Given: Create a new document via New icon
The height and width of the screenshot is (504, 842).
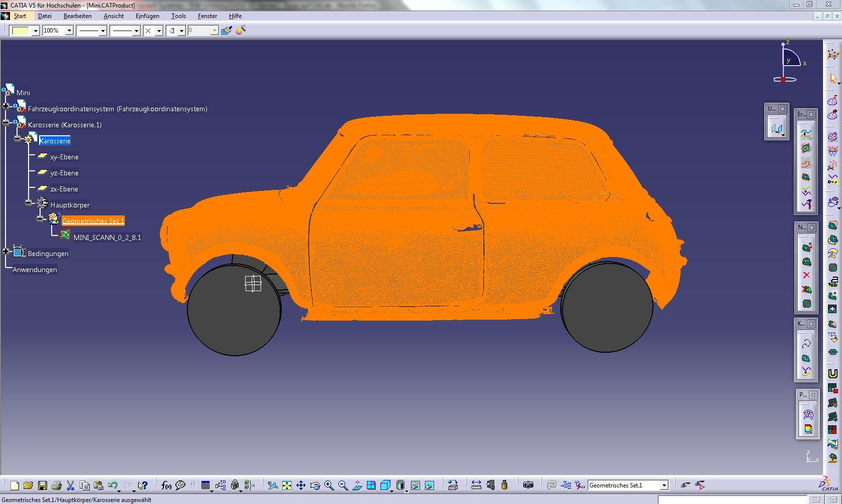Looking at the screenshot, I should pos(15,485).
